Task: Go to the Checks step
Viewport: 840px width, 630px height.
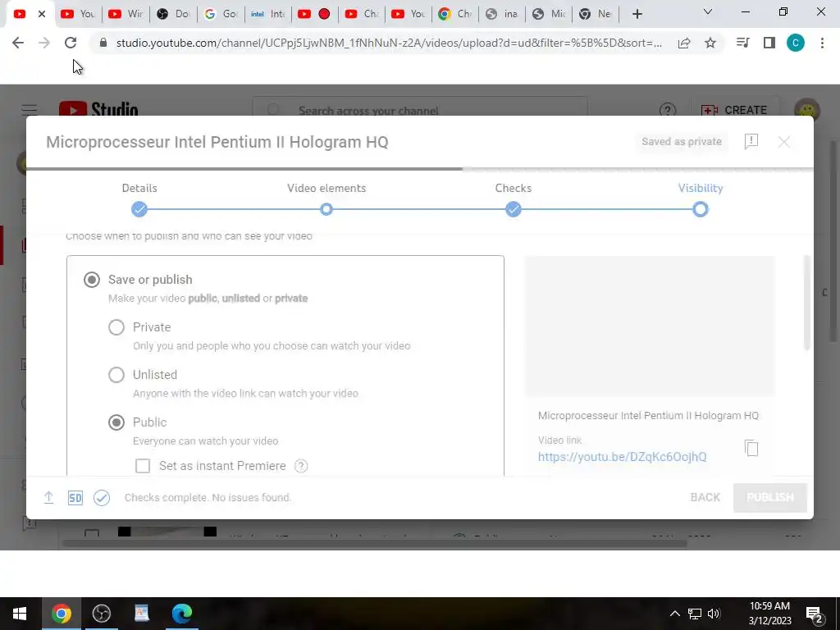Action: pyautogui.click(x=514, y=209)
